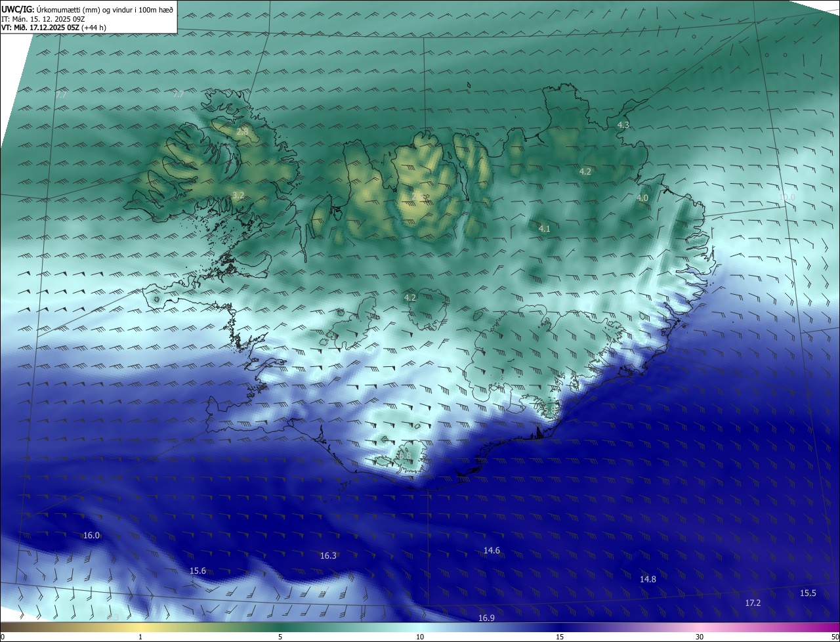The width and height of the screenshot is (840, 642).
Task: Click the 4.1 value on the map
Action: coord(544,228)
